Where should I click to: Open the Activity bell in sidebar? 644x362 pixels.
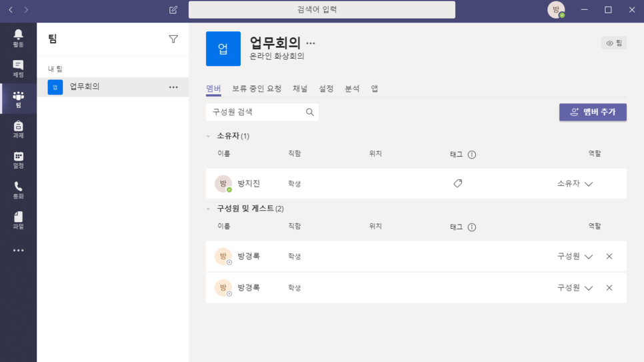pos(18,38)
